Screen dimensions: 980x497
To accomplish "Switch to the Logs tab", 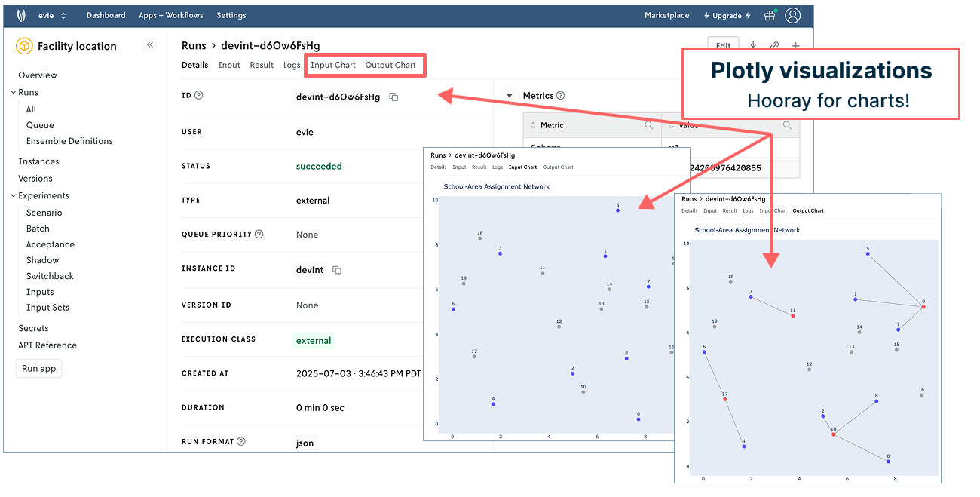I will tap(292, 65).
